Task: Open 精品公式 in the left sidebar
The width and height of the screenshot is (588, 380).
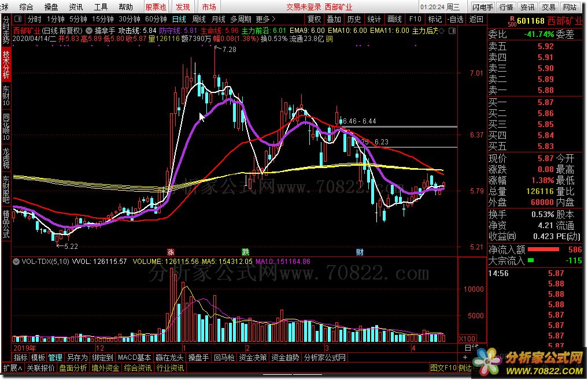Action: coord(6,223)
